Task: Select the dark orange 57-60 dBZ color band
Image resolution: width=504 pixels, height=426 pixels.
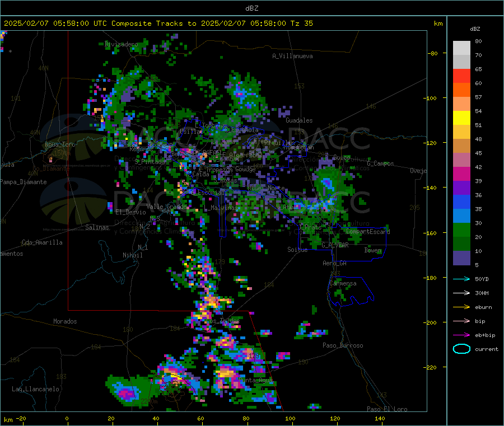Action: point(461,90)
